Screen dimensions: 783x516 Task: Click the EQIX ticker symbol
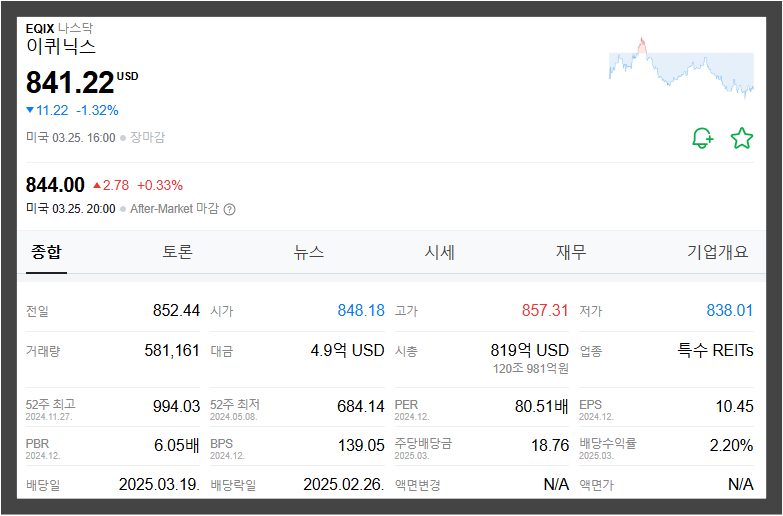point(40,28)
